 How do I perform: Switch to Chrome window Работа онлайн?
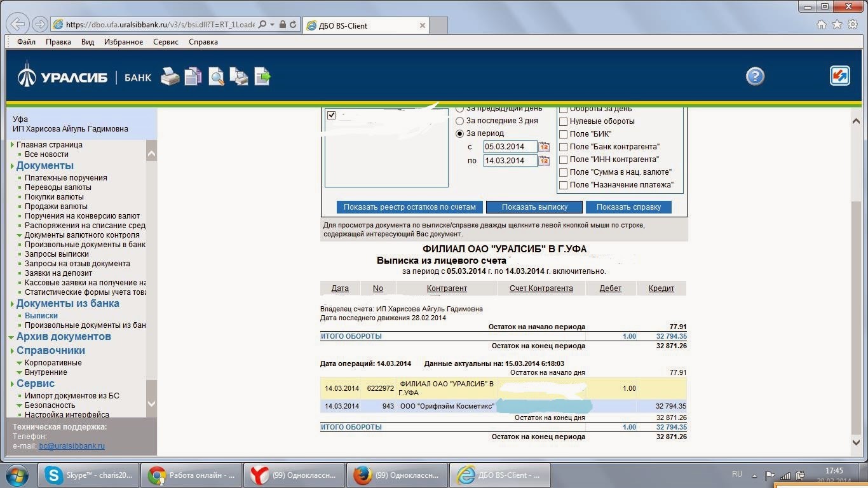coord(192,475)
